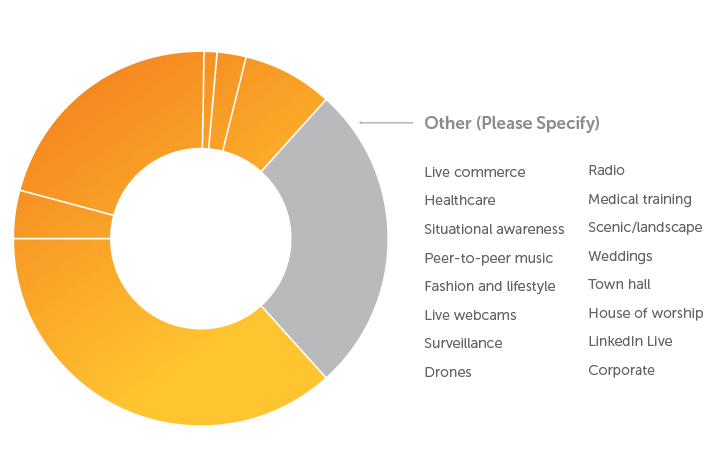Click the "Situational awareness" text
Screen dimensions: 720x475
click(494, 229)
